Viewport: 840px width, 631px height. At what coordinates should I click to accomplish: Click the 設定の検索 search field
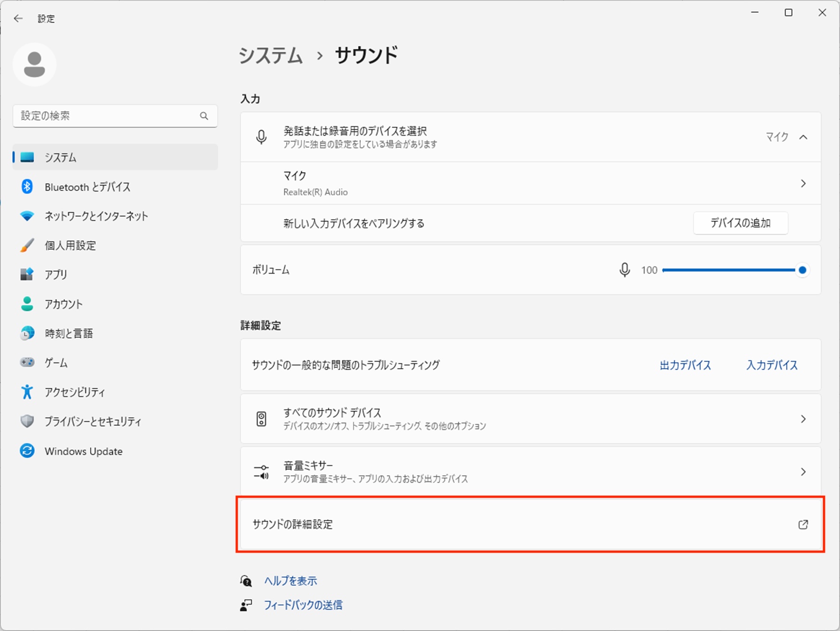(x=108, y=116)
